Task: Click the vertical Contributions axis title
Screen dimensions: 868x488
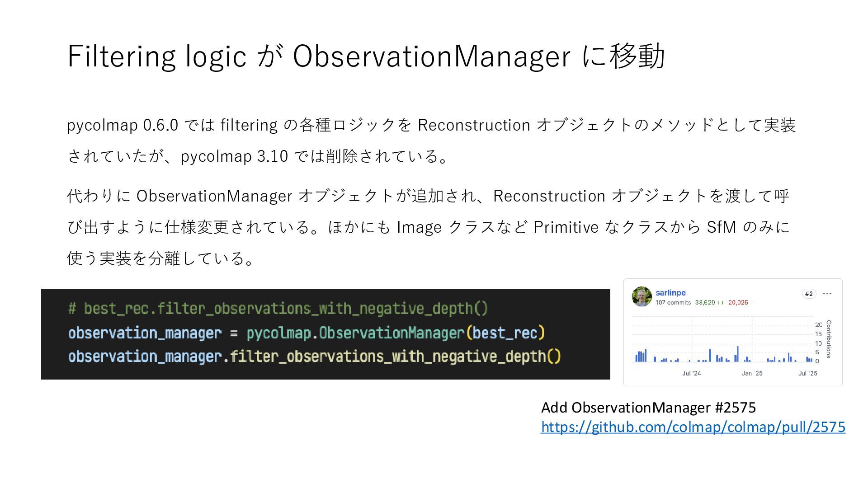Action: (x=829, y=339)
